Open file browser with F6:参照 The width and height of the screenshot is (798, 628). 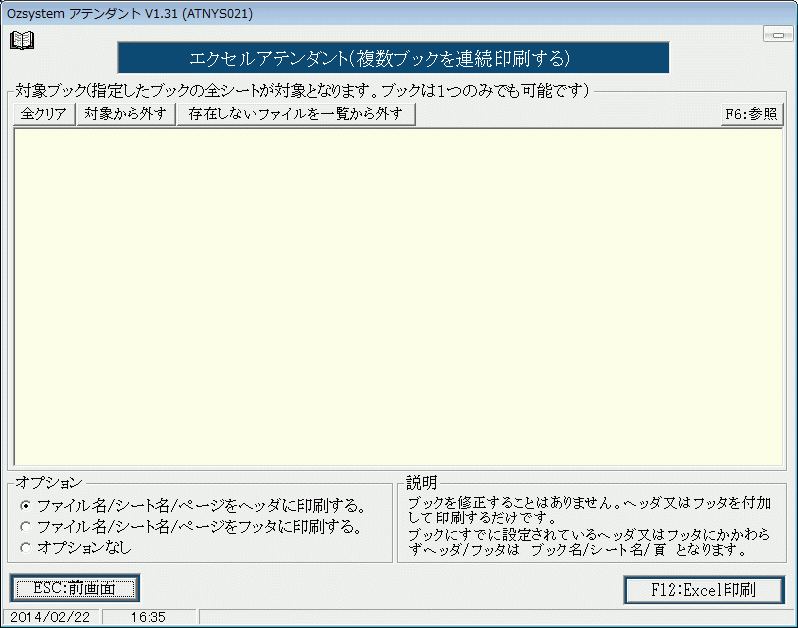click(751, 113)
